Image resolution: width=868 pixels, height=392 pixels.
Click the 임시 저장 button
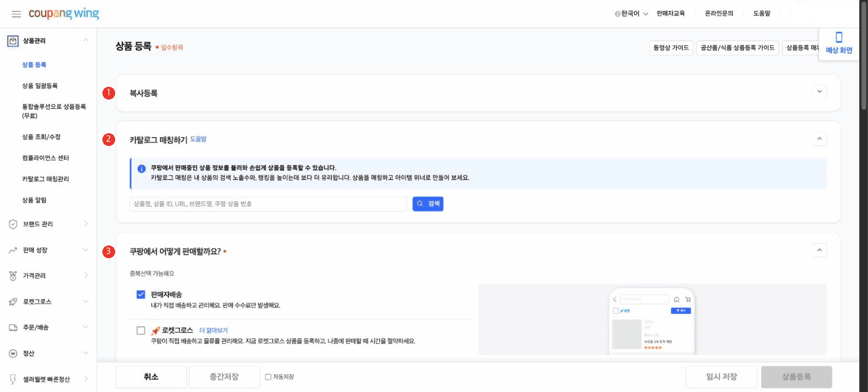(721, 377)
